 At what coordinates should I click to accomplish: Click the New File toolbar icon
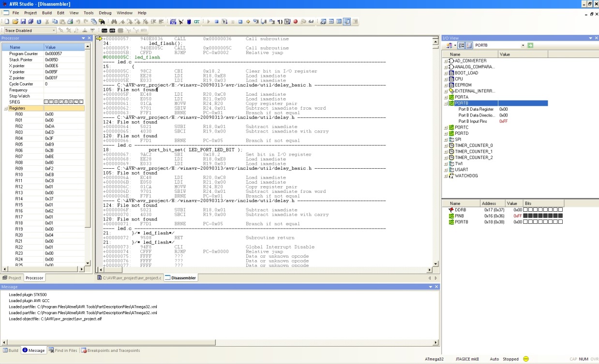click(x=7, y=22)
